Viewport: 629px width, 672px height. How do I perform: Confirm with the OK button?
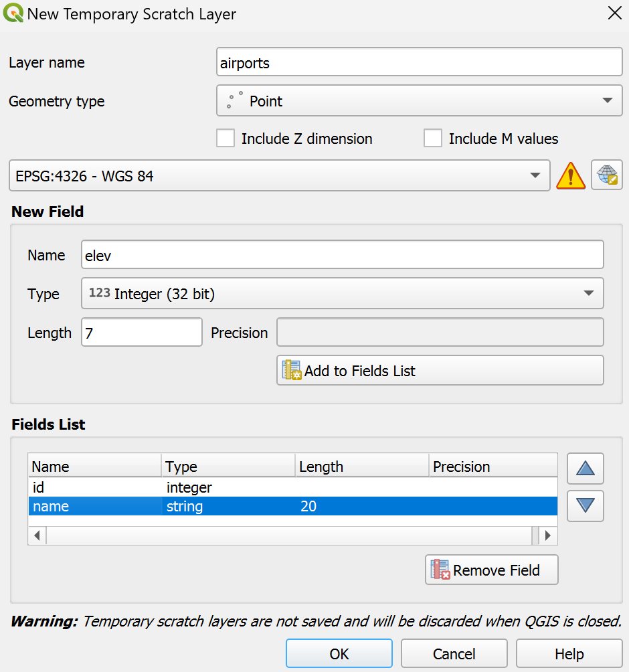tap(339, 654)
